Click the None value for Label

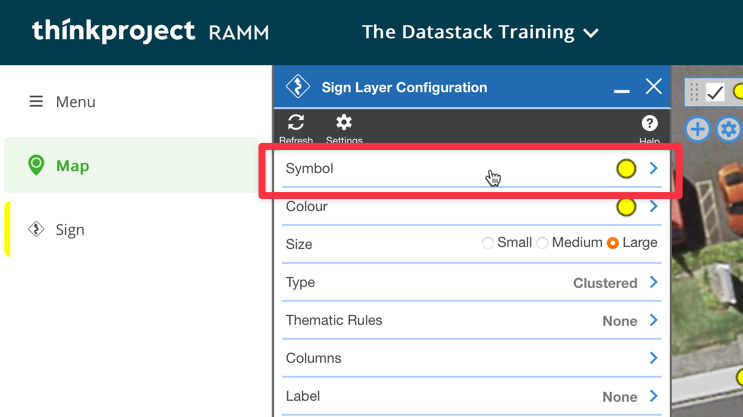tap(620, 397)
